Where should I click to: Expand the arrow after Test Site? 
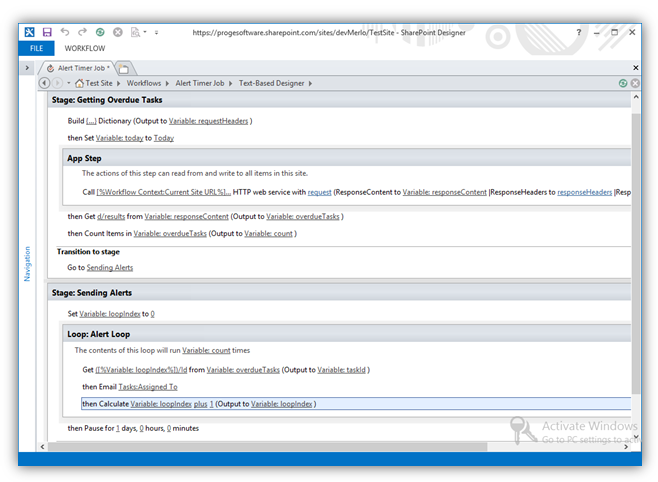coord(119,83)
